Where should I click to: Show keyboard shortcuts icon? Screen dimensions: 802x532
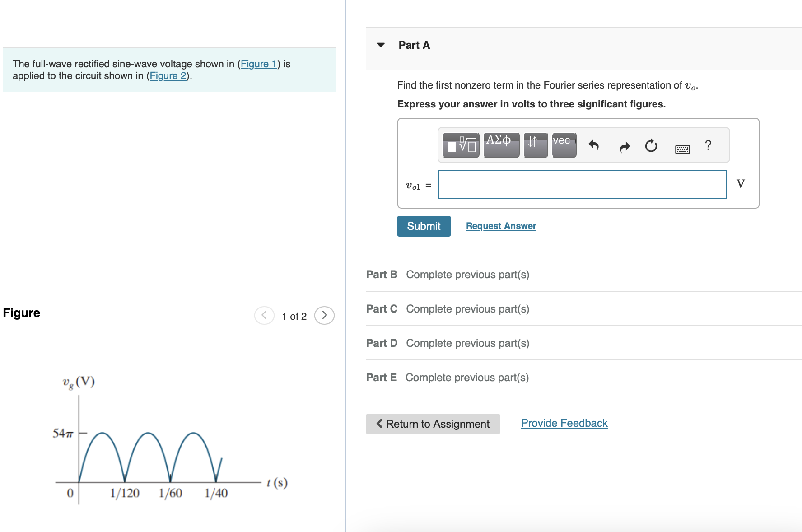682,149
